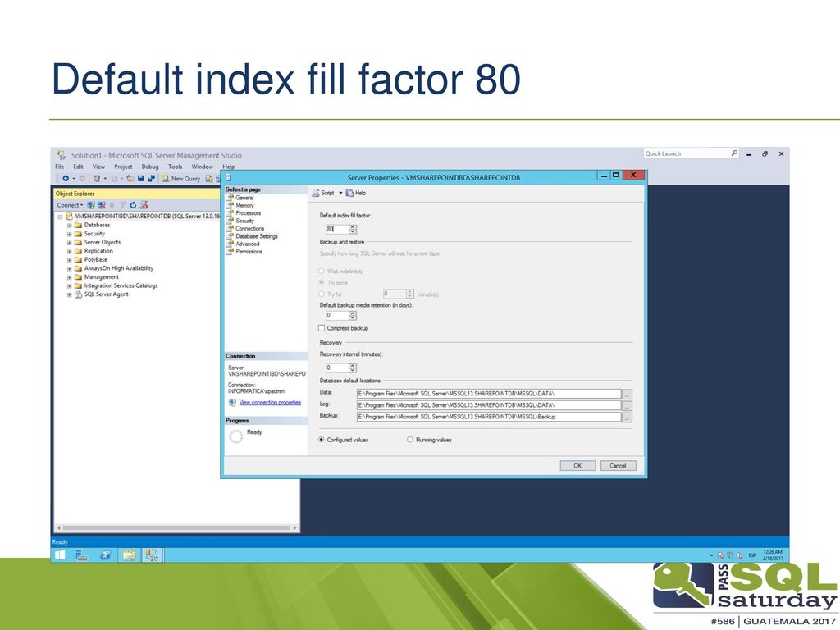
Task: Select the Database Settings page
Action: coord(257,236)
